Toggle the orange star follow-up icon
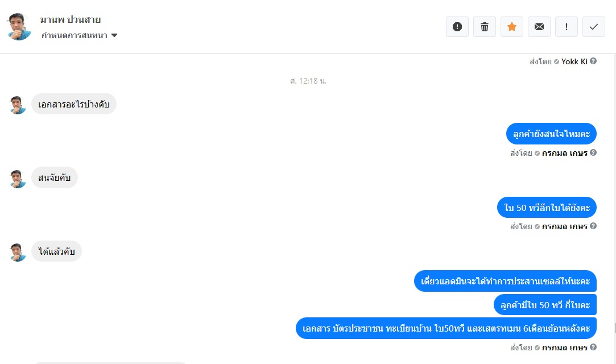This screenshot has height=364, width=616. click(x=511, y=27)
